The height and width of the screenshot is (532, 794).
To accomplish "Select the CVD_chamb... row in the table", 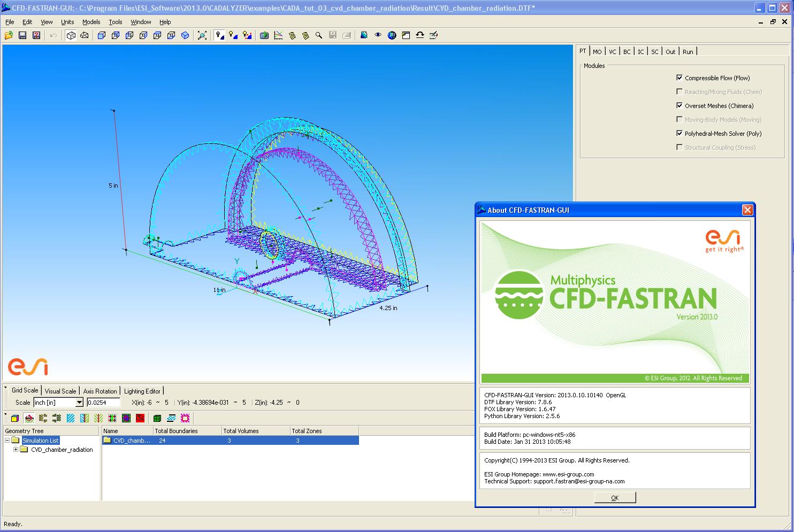I will (x=230, y=440).
